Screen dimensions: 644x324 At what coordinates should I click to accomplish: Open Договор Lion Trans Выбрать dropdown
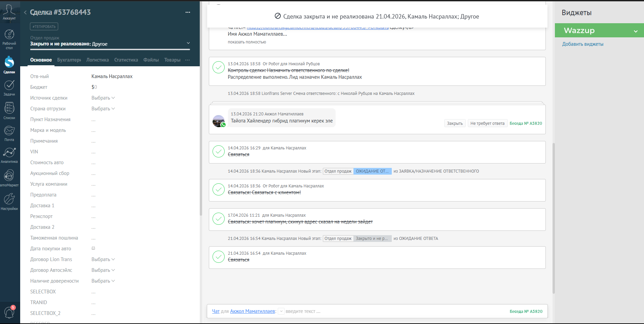point(103,259)
